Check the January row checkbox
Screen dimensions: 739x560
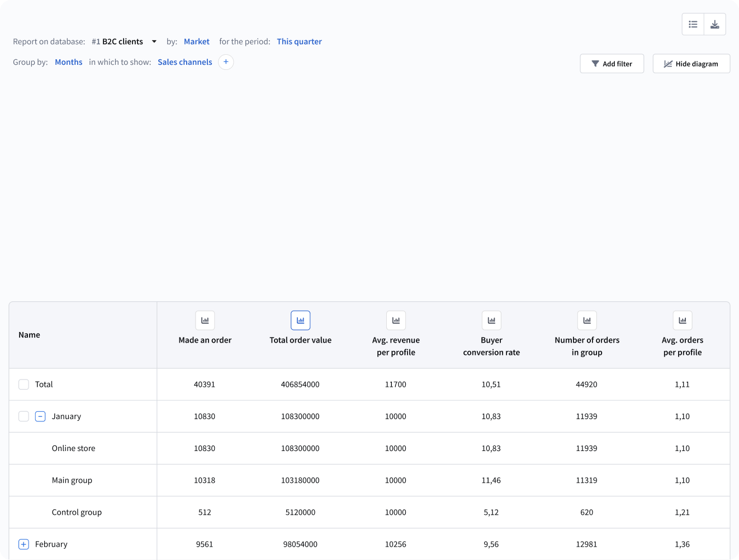pyautogui.click(x=23, y=416)
